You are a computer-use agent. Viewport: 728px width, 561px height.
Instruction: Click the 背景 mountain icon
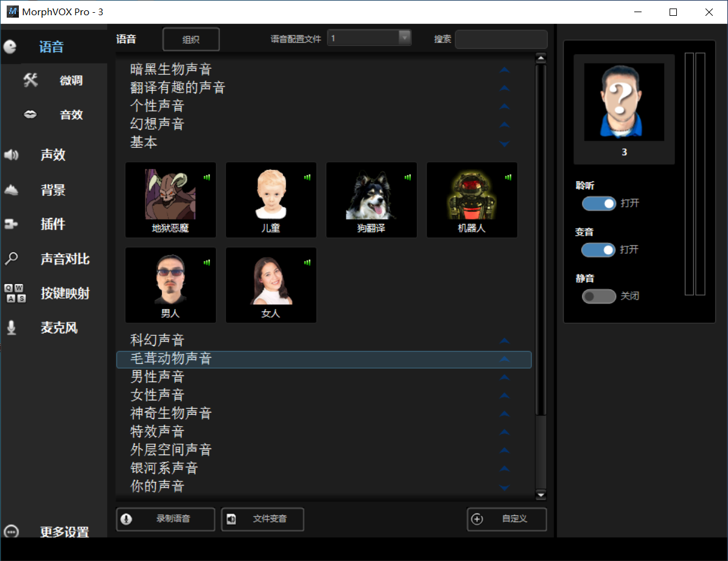11,189
